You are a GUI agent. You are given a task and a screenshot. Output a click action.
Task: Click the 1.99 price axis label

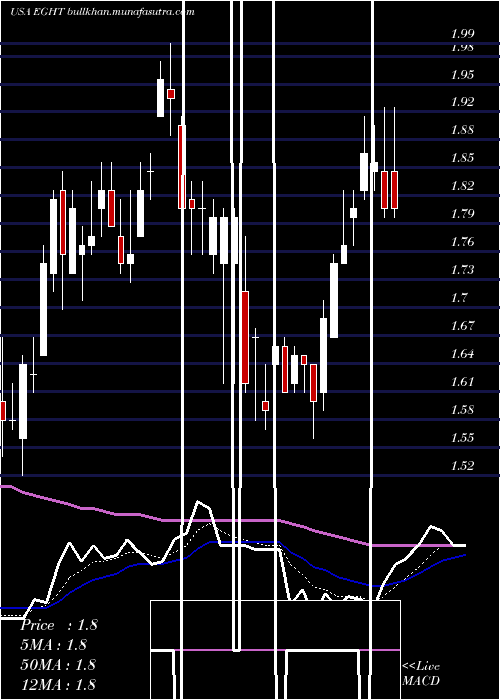pyautogui.click(x=462, y=34)
